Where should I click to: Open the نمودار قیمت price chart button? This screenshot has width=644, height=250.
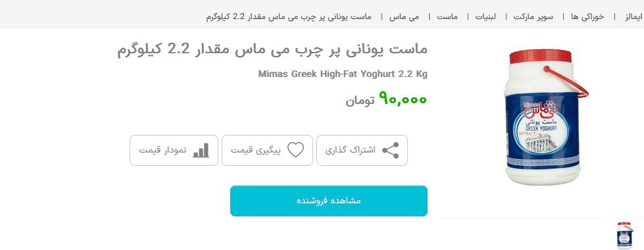[174, 150]
